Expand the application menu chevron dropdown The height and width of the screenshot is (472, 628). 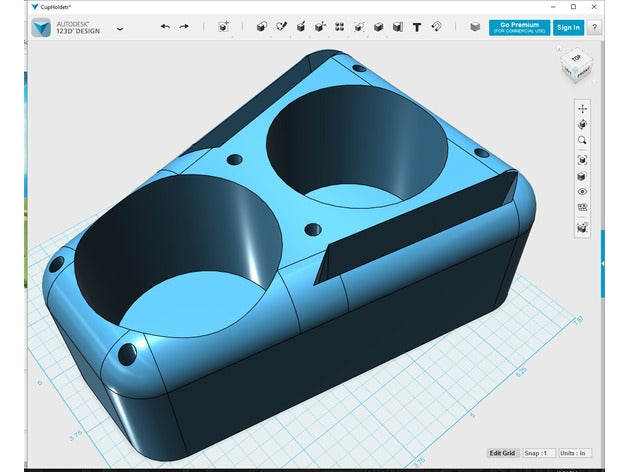pyautogui.click(x=120, y=29)
